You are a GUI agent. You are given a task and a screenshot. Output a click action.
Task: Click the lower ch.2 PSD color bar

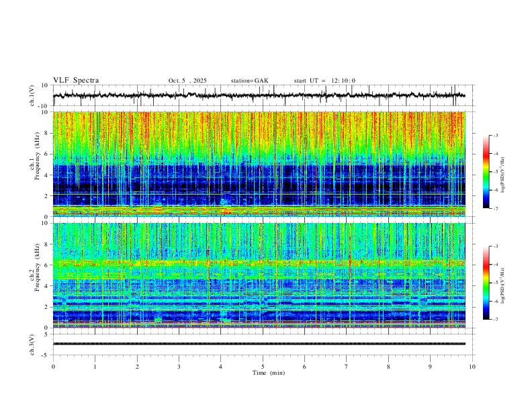(x=486, y=283)
